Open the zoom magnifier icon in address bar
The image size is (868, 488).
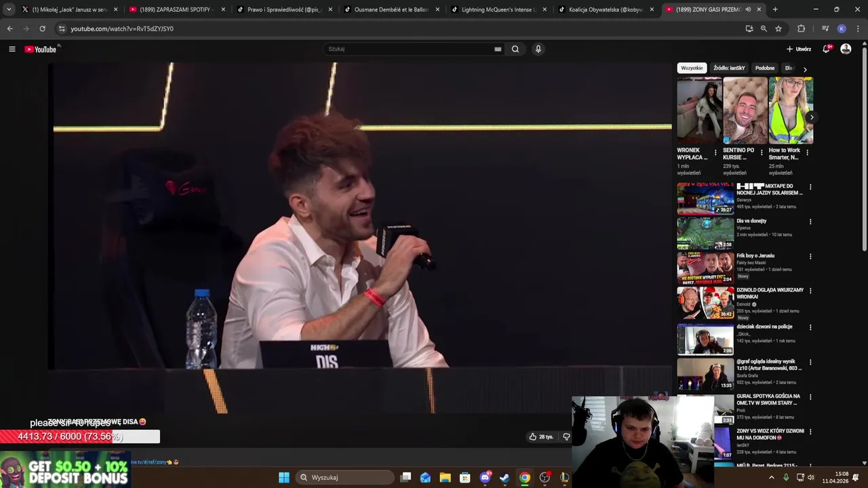click(x=764, y=28)
